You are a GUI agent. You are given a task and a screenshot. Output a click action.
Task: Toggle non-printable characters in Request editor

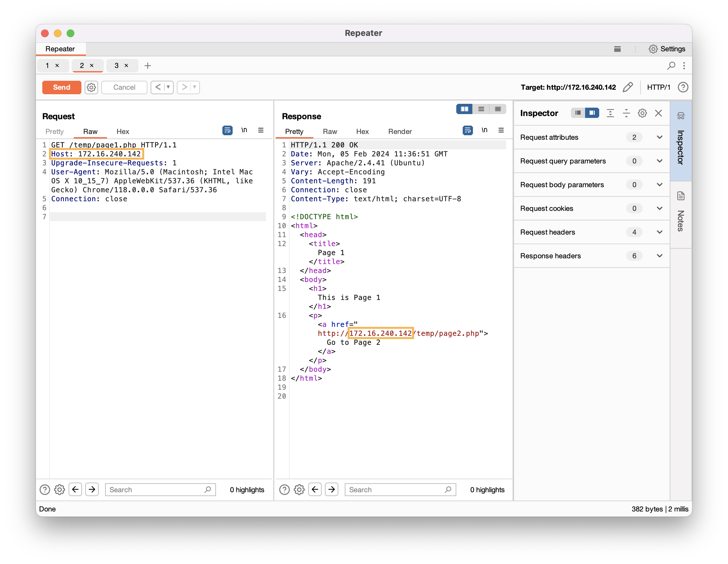pos(244,130)
